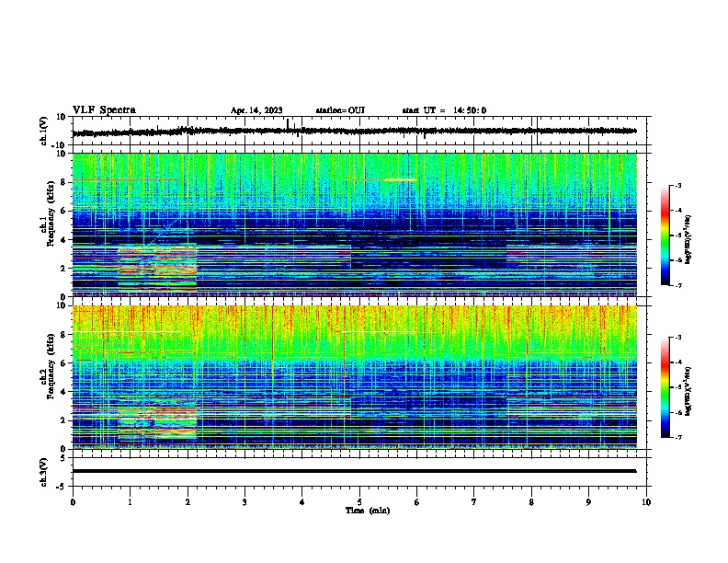728x563 pixels.
Task: Click the "-3" label on ch.1 color bar
Action: (677, 185)
